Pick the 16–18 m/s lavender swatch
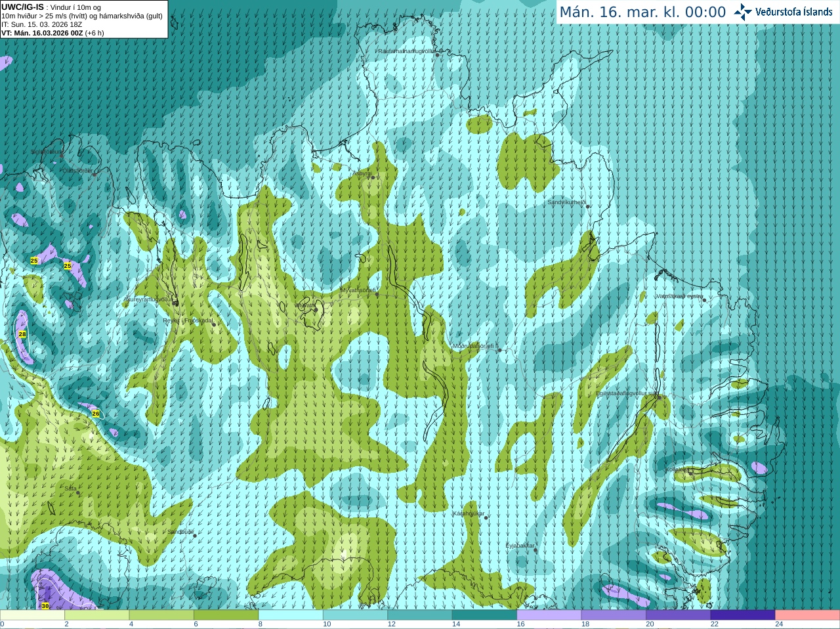The image size is (840, 629). point(549,615)
